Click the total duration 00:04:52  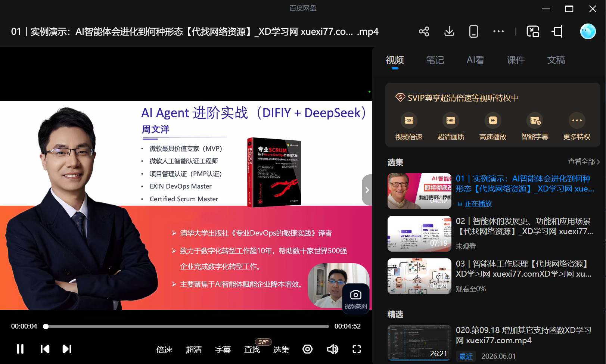click(x=347, y=326)
